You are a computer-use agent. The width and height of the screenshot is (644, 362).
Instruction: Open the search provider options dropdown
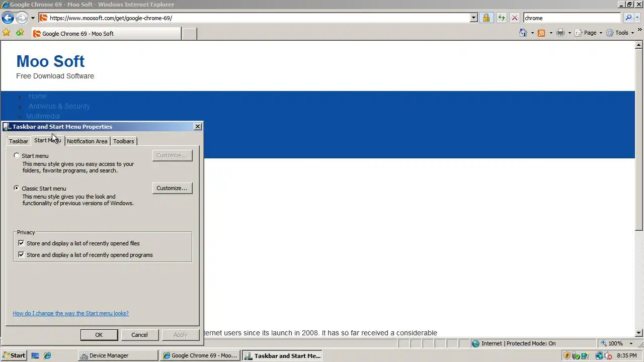[x=638, y=18]
